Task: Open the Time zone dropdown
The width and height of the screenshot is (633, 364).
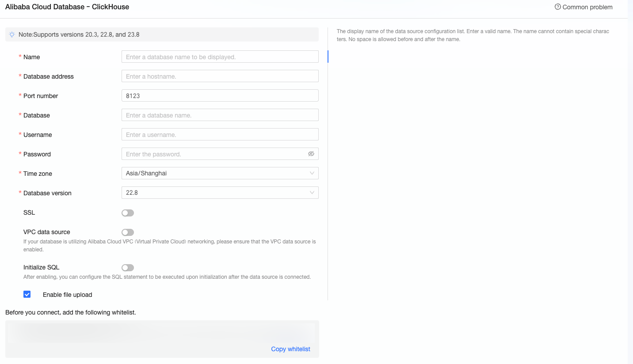Action: point(220,173)
